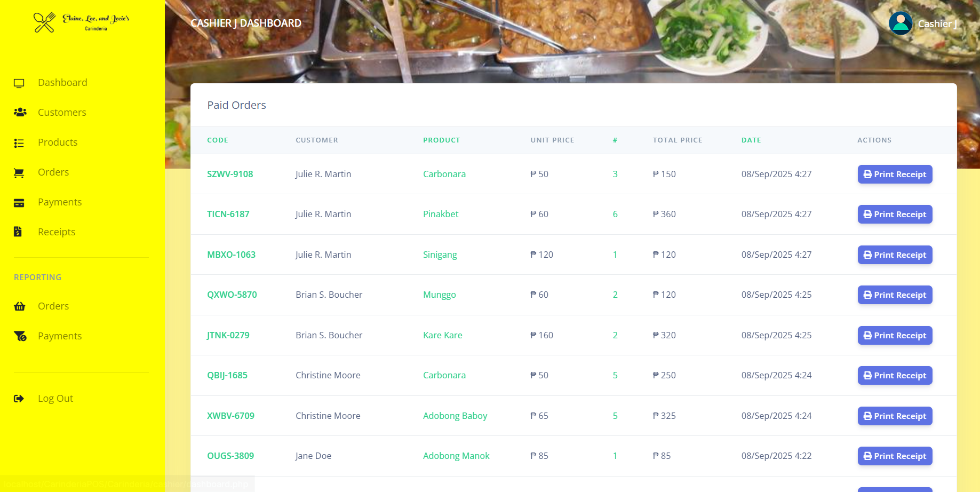Print receipt for order QXWO-5870
The width and height of the screenshot is (980, 492).
pos(895,295)
